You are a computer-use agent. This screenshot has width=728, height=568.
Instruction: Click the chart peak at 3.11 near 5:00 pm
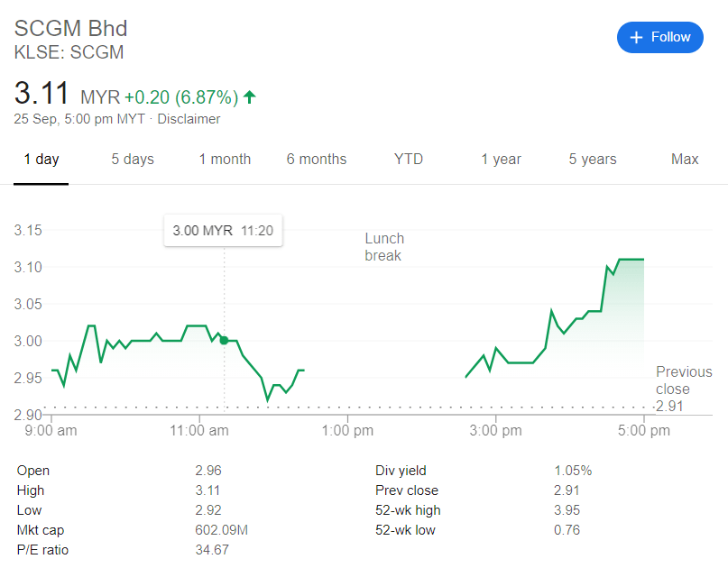631,260
